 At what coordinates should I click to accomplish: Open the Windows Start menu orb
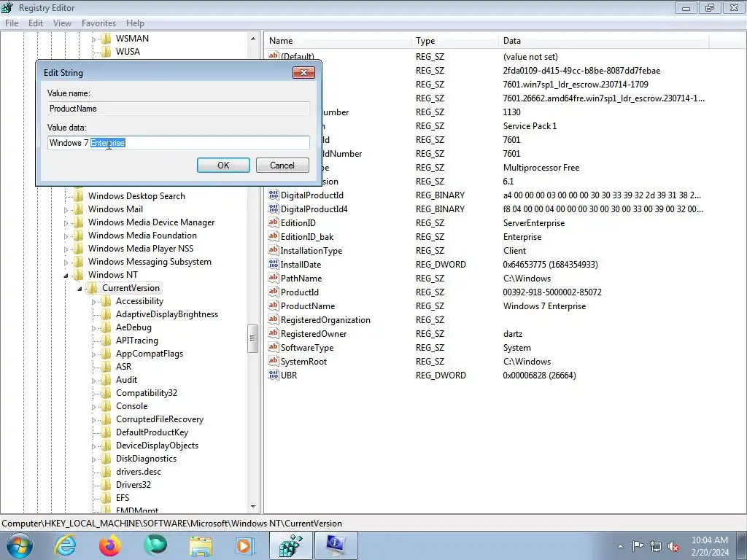20,545
